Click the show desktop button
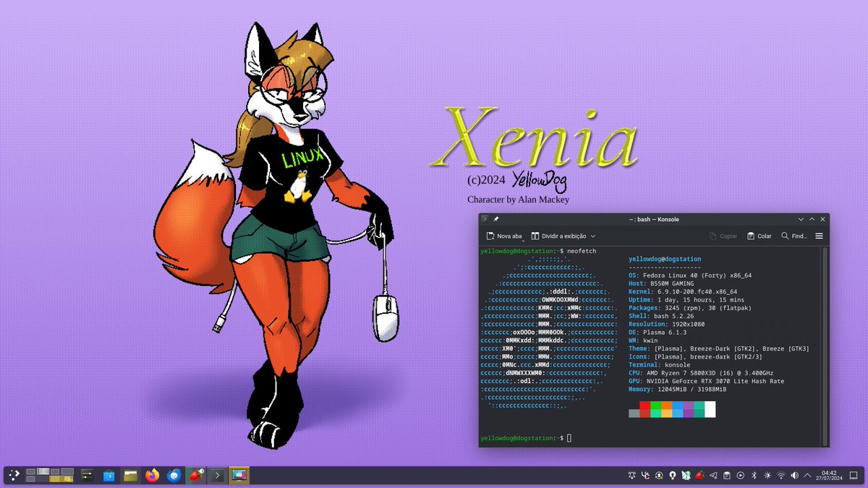Screen dimensions: 868x488 (x=854, y=475)
